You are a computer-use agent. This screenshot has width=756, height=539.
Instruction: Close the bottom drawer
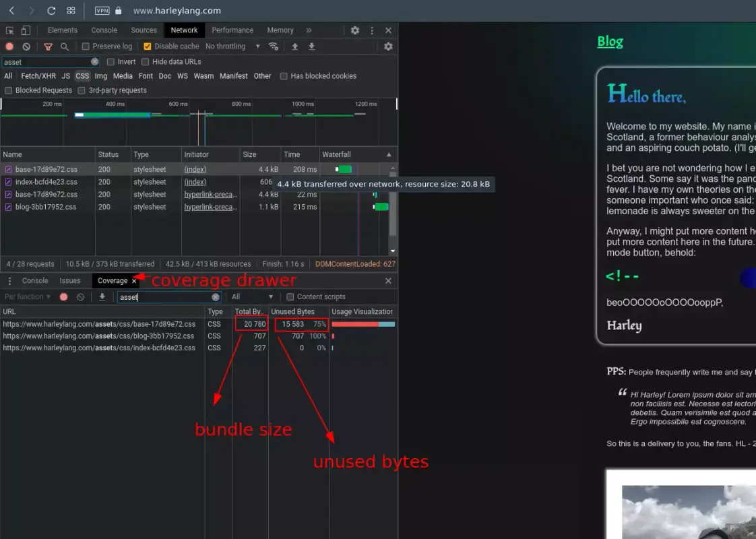pos(388,280)
